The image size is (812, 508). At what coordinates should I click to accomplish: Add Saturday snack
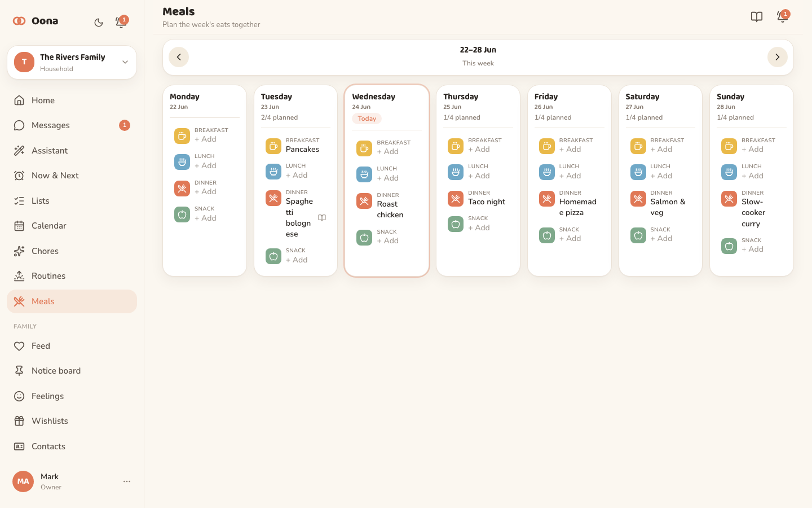click(661, 239)
